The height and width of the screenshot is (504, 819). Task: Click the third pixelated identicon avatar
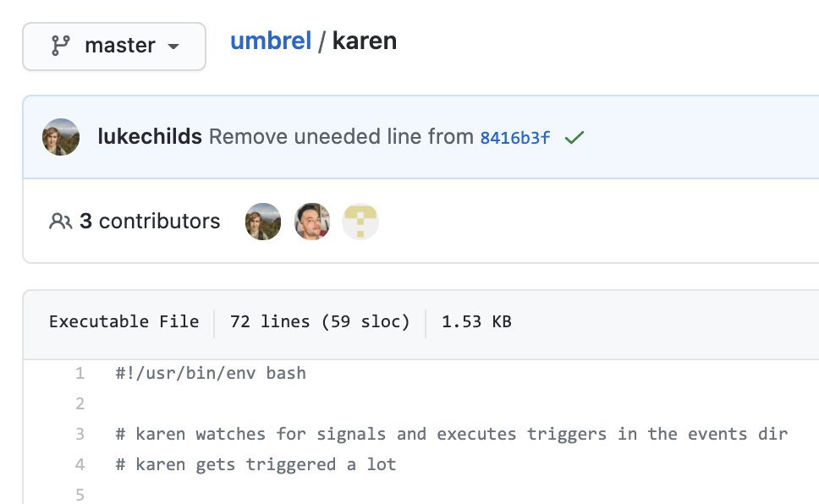pyautogui.click(x=360, y=222)
